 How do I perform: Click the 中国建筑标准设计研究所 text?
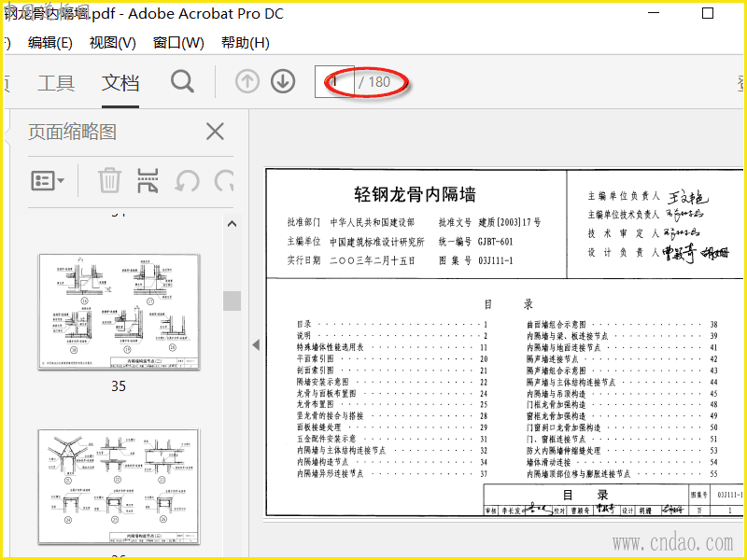377,242
